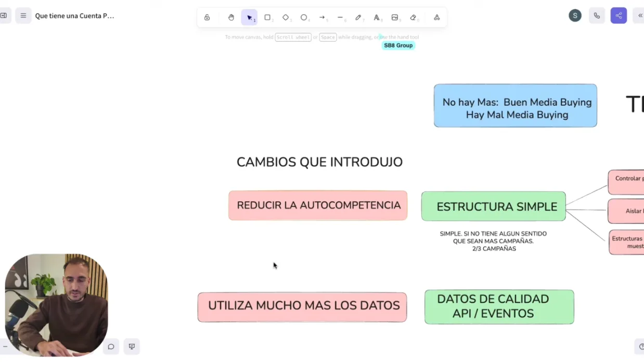This screenshot has height=362, width=644.
Task: Select the Hand pan tool
Action: (x=231, y=17)
